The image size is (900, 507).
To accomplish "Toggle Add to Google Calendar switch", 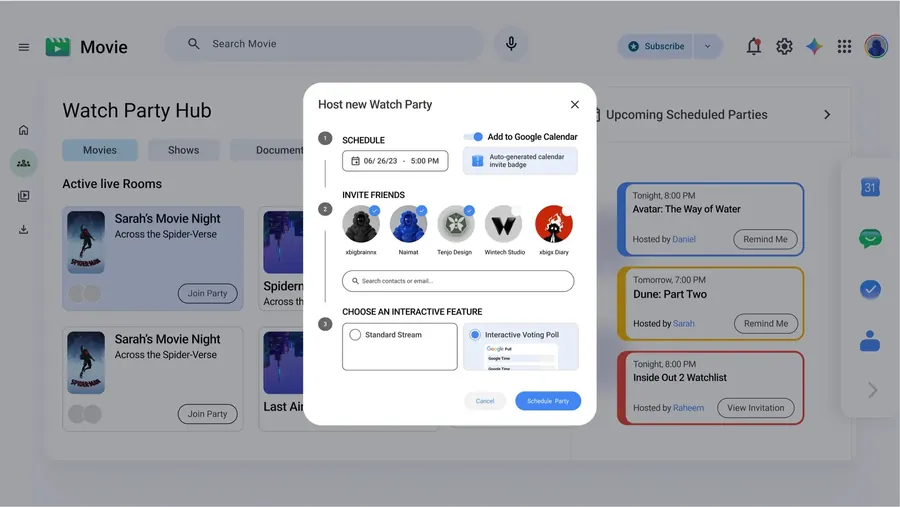I will click(474, 137).
